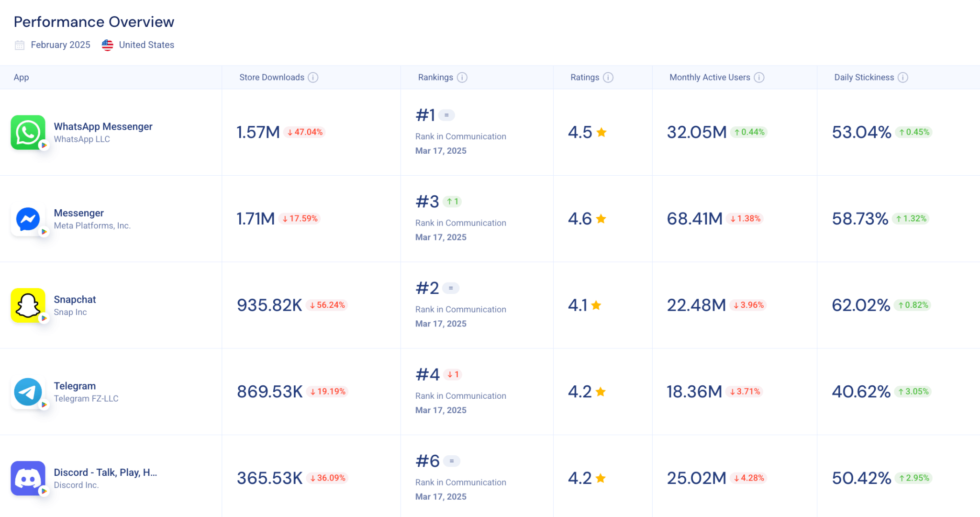Click the 25.02M active users value
980x517 pixels.
pyautogui.click(x=697, y=478)
